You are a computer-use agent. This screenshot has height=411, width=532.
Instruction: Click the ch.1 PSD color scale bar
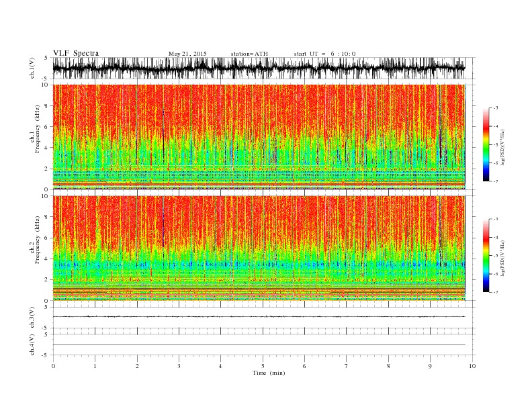tap(486, 144)
